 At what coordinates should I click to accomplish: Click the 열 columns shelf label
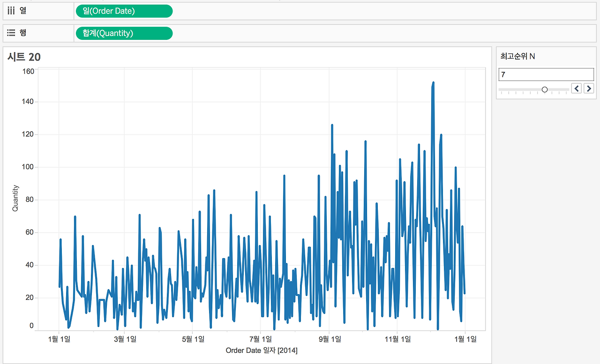click(23, 10)
